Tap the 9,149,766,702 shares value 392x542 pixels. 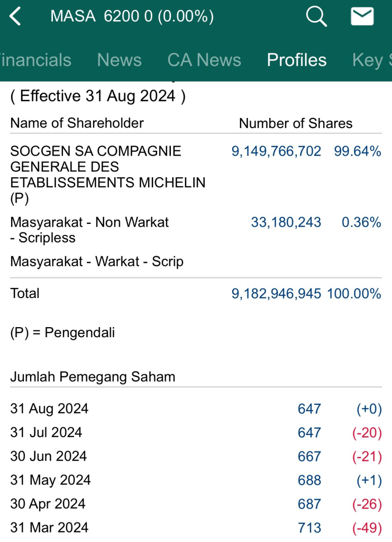276,151
